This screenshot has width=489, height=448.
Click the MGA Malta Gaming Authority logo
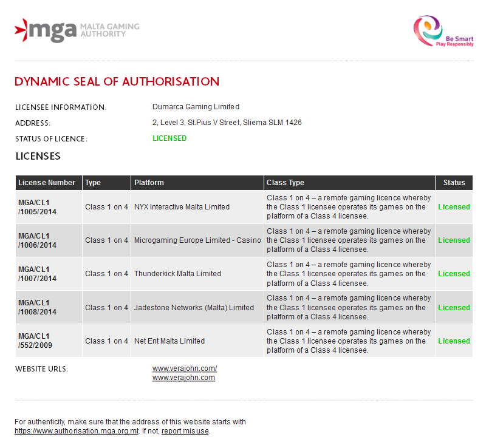77,30
